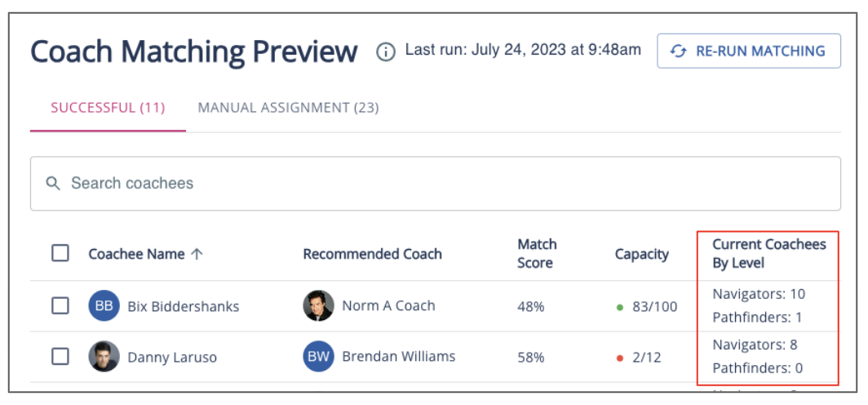
Task: Click the Recommended Coach column header
Action: pos(372,254)
